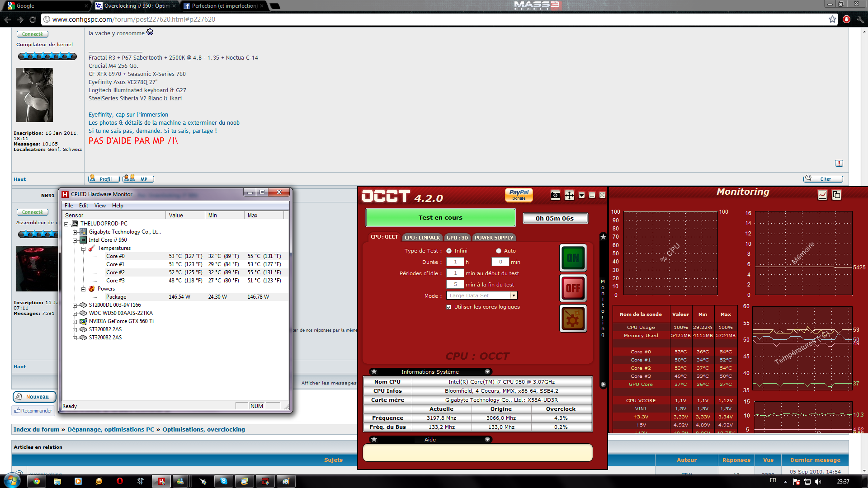This screenshot has width=868, height=488.
Task: Switch to the CPU : LINPACK tab
Action: (422, 238)
